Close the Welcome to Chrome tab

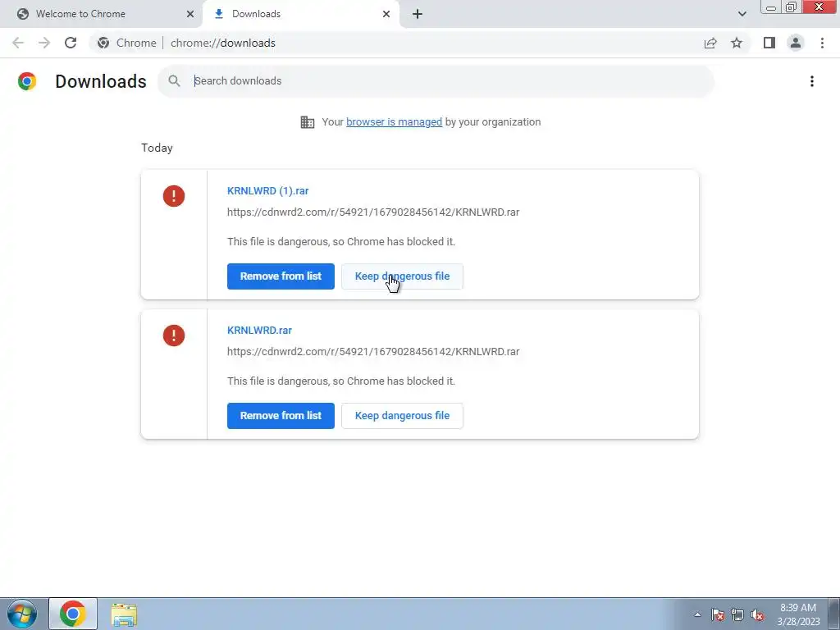coord(190,14)
